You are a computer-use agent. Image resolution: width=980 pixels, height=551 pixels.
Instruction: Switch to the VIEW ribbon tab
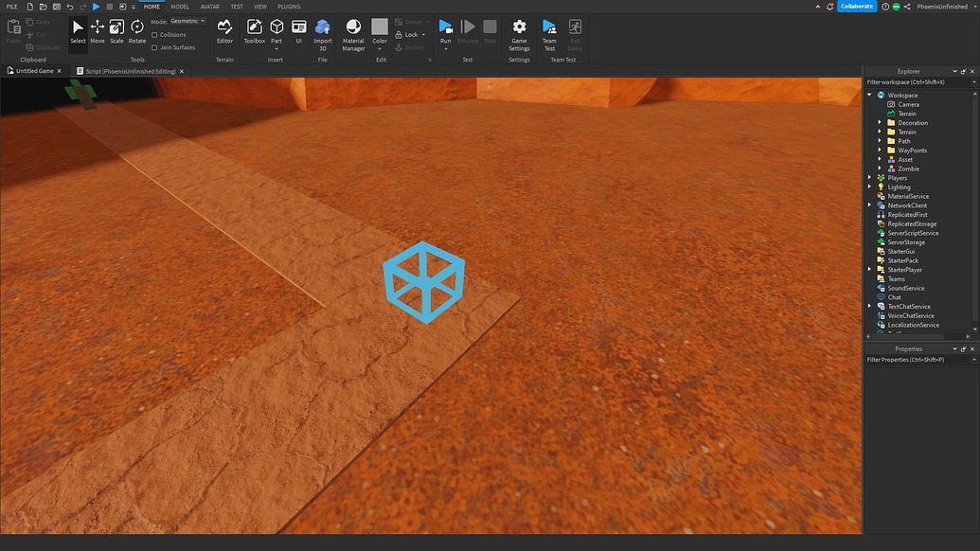pos(260,7)
